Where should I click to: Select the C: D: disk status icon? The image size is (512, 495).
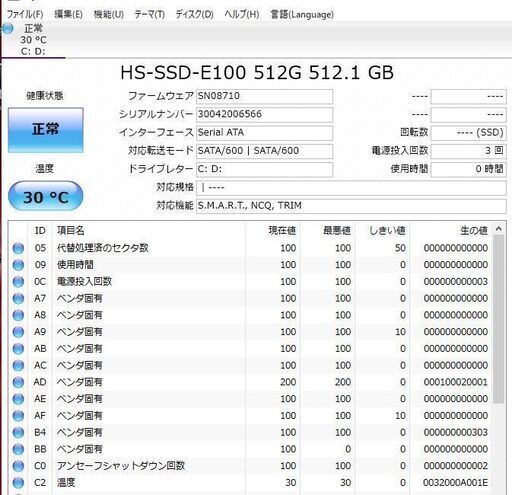coord(7,29)
